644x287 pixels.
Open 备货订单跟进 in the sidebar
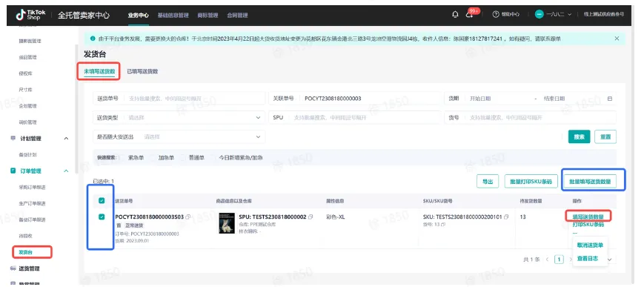pos(32,220)
